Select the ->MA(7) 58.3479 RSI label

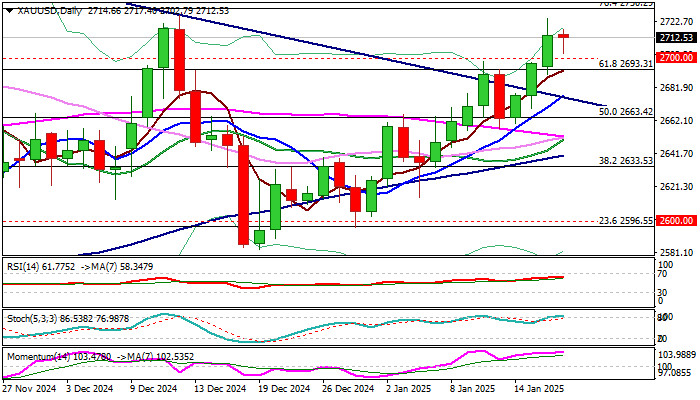pos(117,267)
